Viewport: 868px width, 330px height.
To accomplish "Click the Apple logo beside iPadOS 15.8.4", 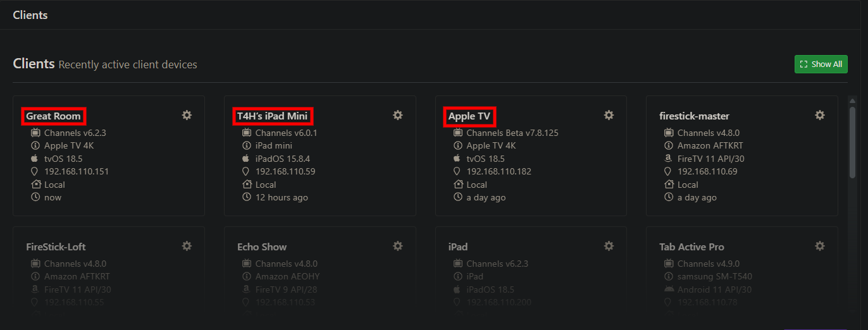I will pos(246,159).
